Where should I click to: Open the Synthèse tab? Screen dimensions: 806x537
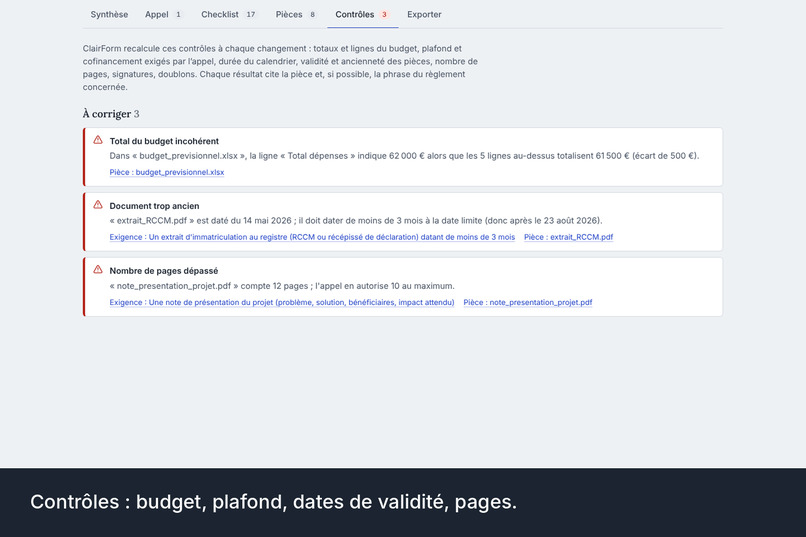coord(109,14)
